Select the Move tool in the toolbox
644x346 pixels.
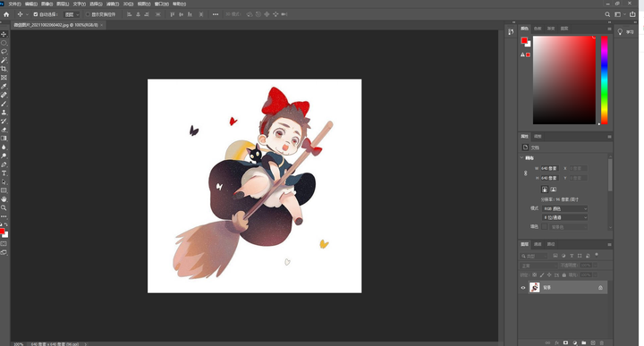point(4,34)
